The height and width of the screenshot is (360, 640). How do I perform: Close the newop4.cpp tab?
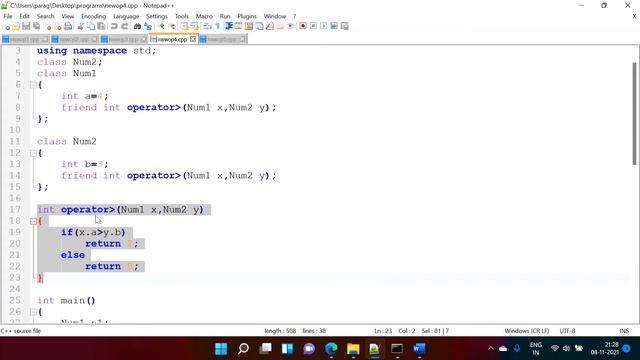(193, 39)
